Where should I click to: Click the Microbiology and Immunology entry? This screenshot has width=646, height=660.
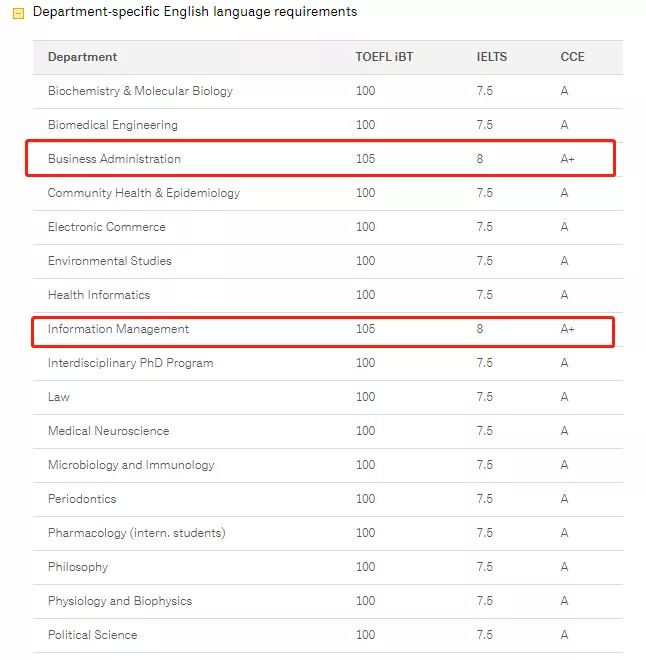click(131, 465)
